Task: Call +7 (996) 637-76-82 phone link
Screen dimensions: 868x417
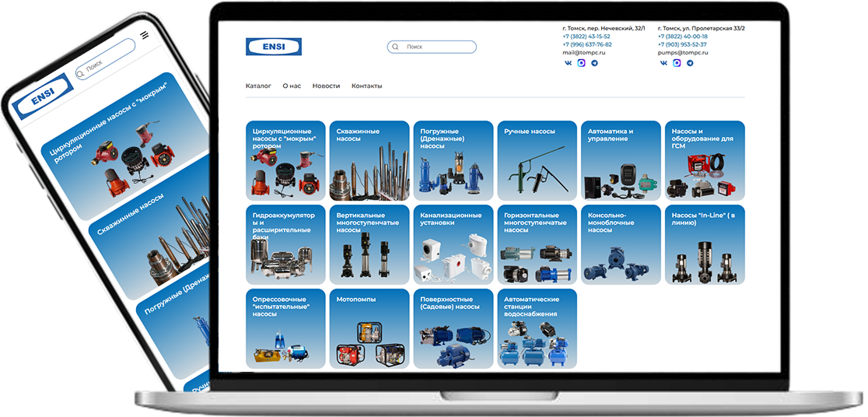Action: point(587,45)
